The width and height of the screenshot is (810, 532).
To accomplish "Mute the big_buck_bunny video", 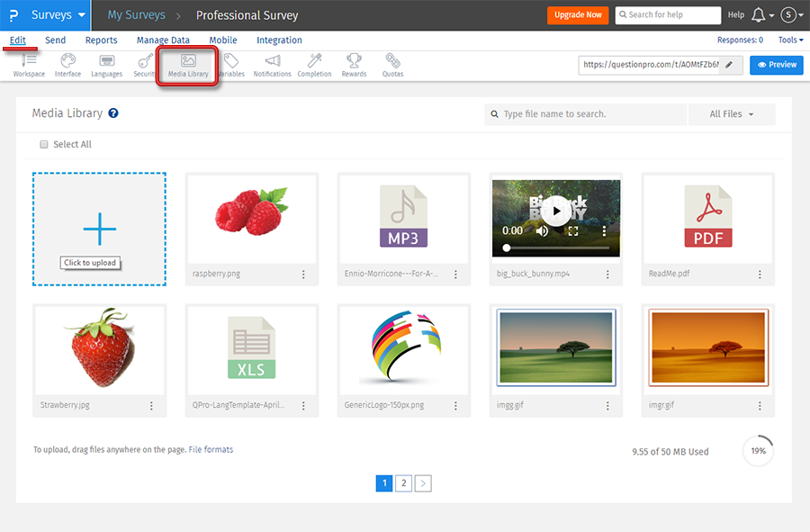I will point(542,231).
